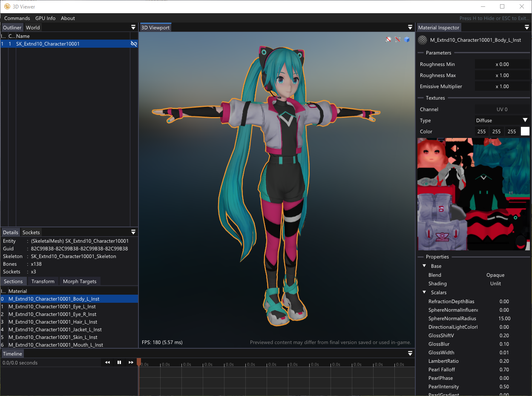
Task: Open the GPU Info menu
Action: click(45, 18)
